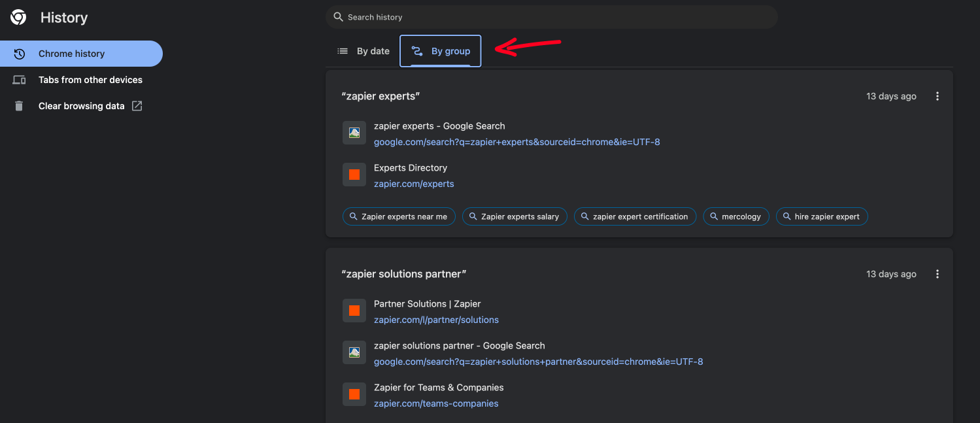Click the "zapier solutions partner" group title
Viewport: 980px width, 423px height.
point(404,274)
